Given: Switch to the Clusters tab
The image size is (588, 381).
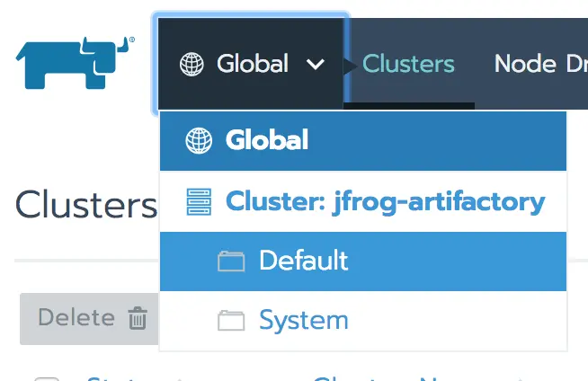Looking at the screenshot, I should click(x=408, y=64).
